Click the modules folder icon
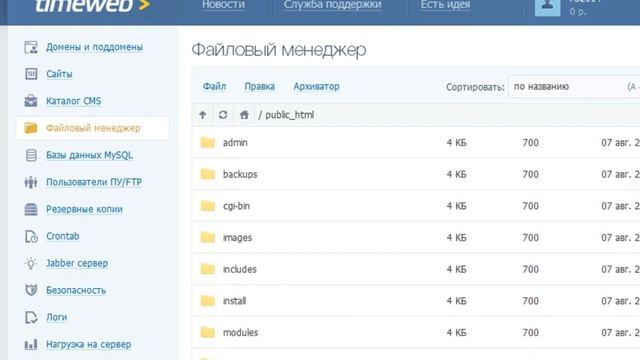This screenshot has height=360, width=640. tap(207, 332)
